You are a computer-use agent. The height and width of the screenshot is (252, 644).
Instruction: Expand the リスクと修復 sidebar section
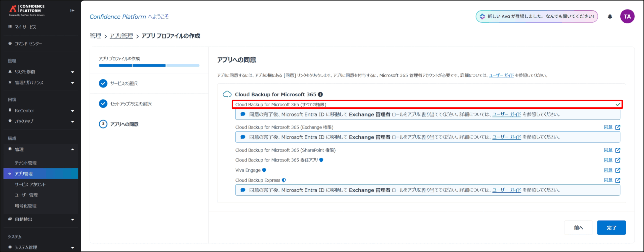pyautogui.click(x=72, y=72)
